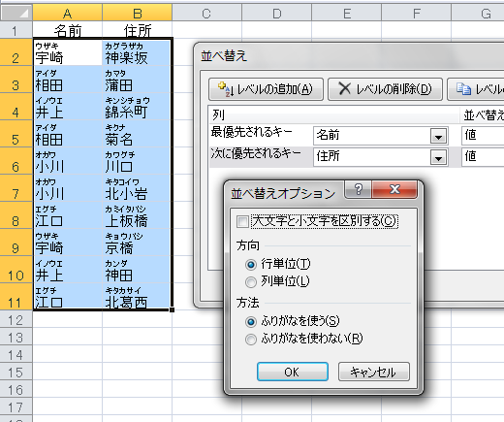Click cell containing 川口
The height and width of the screenshot is (422, 504).
(x=137, y=161)
